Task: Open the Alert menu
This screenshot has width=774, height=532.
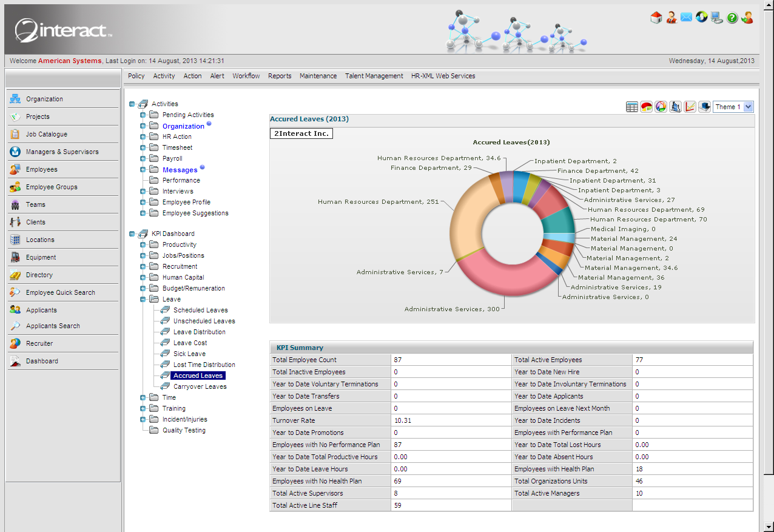Action: coord(217,76)
